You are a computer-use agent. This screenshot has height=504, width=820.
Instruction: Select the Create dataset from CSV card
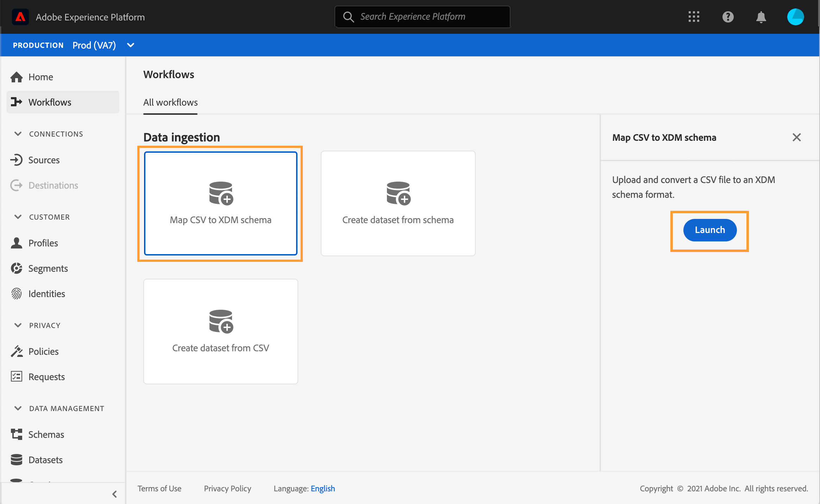(221, 332)
